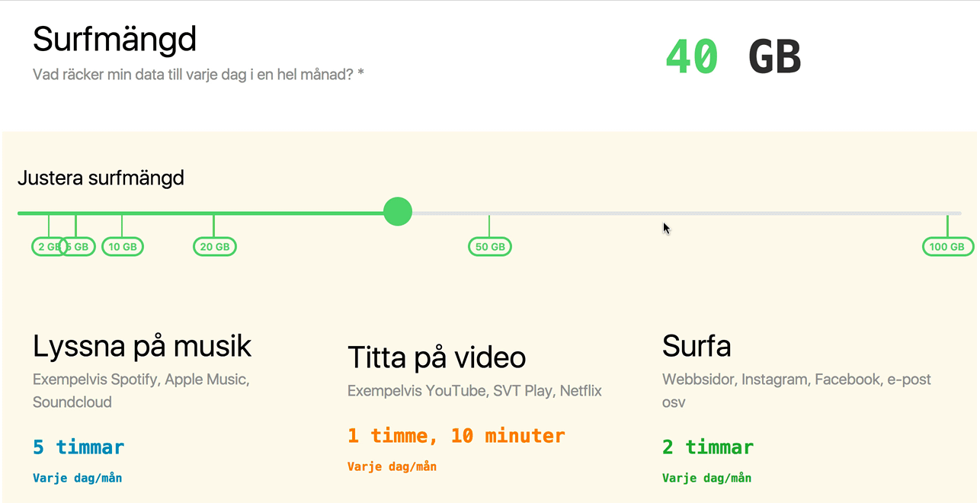Click the Surfmängd page heading

coord(115,39)
